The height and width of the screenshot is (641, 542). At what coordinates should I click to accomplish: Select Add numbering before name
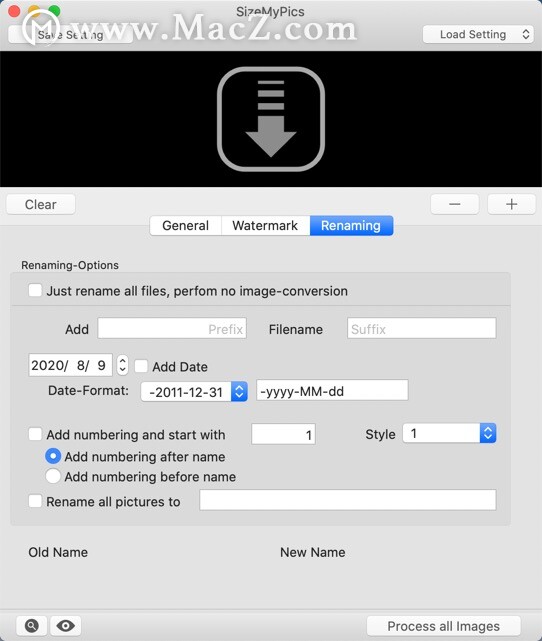(x=53, y=476)
